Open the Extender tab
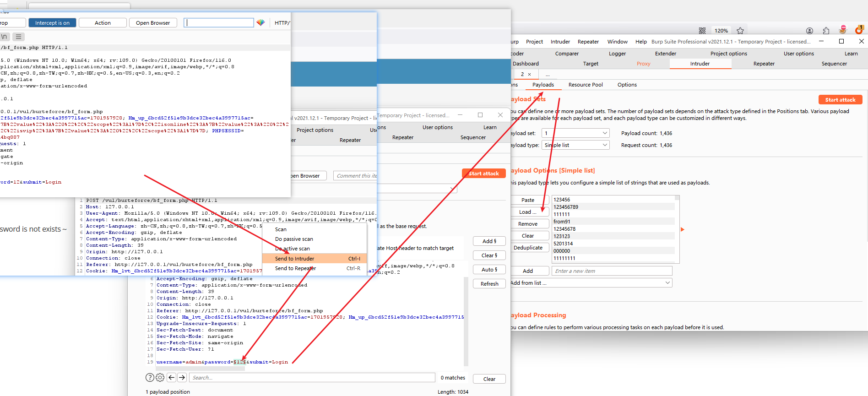 [x=665, y=54]
